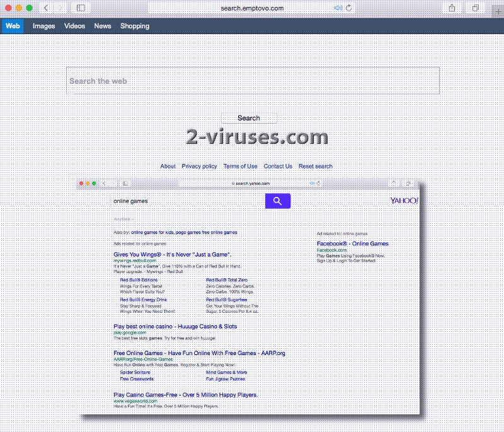Click the 'online games' query field in Yahoo window
The image size is (504, 432).
pyautogui.click(x=188, y=201)
